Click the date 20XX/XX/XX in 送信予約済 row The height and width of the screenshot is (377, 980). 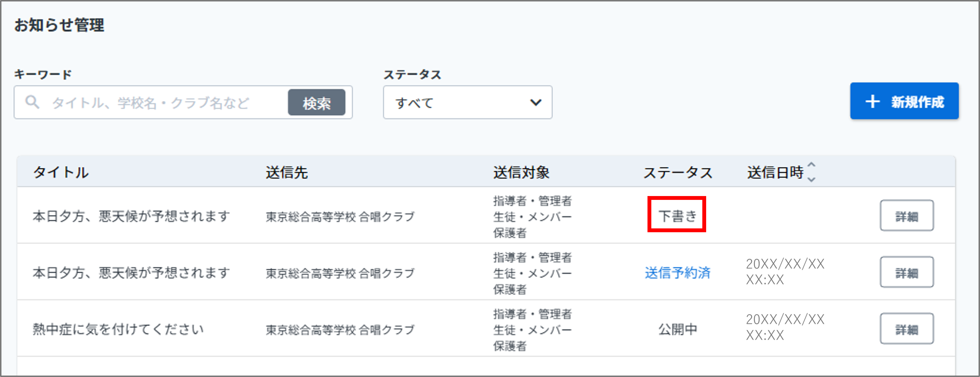(x=785, y=264)
